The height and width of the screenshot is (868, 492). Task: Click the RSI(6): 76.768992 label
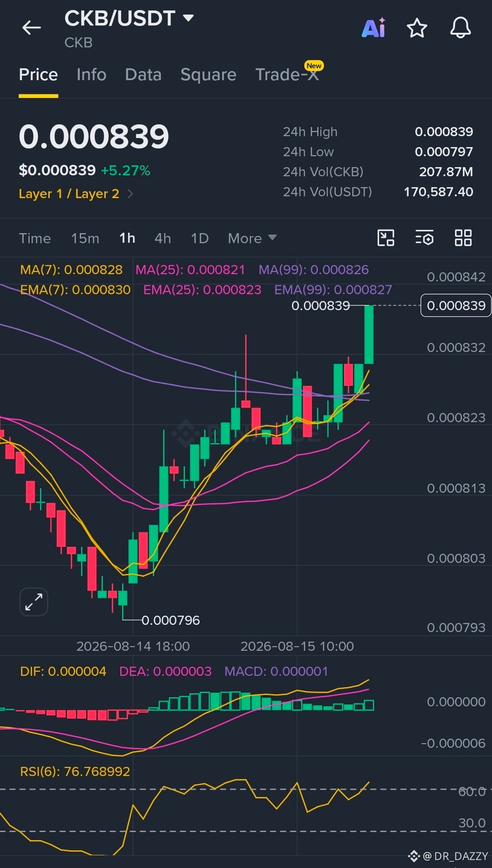point(75,771)
